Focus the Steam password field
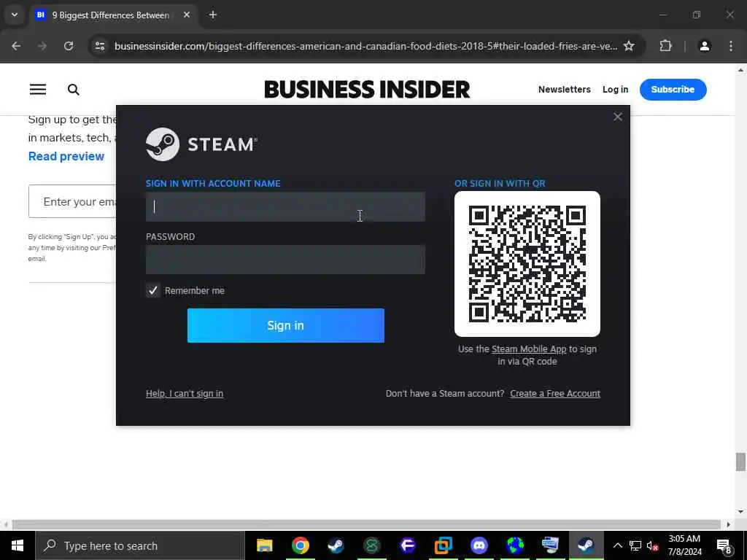Screen dimensions: 747x560 pos(285,260)
